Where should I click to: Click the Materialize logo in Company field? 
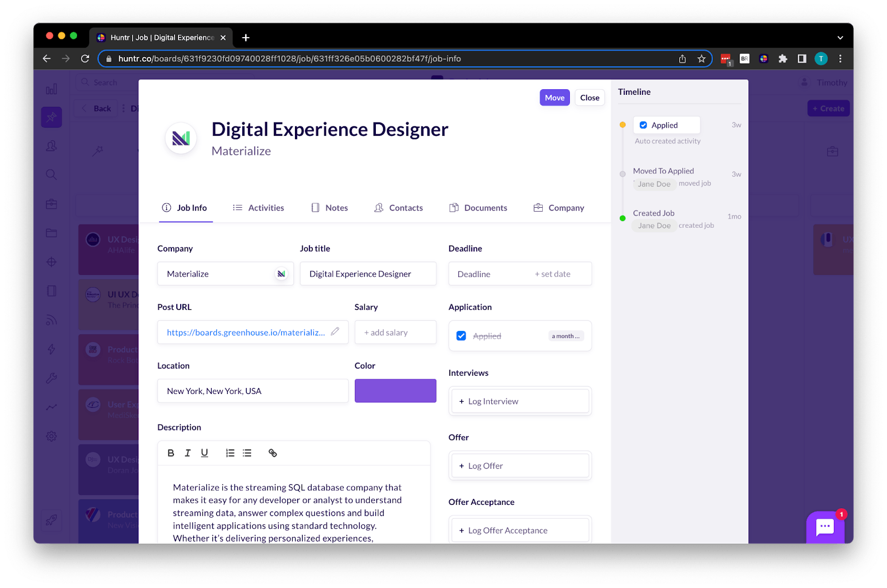point(282,274)
